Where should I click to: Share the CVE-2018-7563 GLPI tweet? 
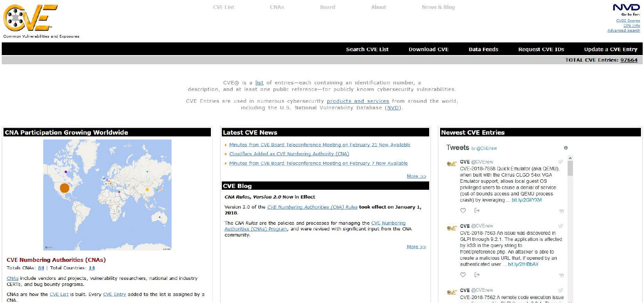(477, 275)
